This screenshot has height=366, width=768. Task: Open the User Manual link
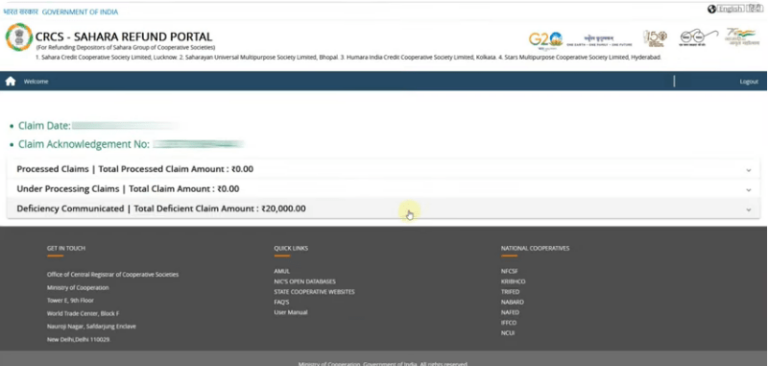tap(290, 313)
